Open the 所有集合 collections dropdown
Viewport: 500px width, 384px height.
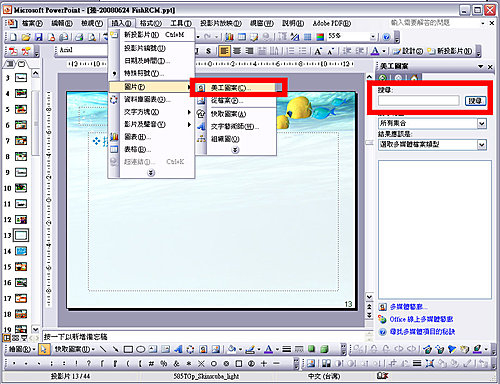(x=482, y=124)
